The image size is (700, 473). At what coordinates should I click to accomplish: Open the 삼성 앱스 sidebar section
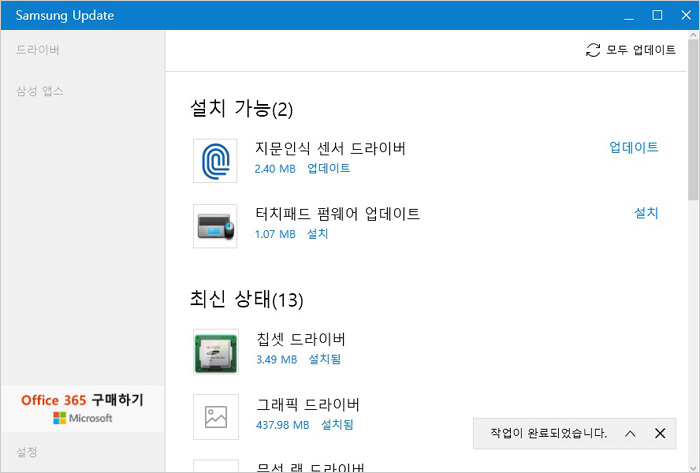[40, 91]
